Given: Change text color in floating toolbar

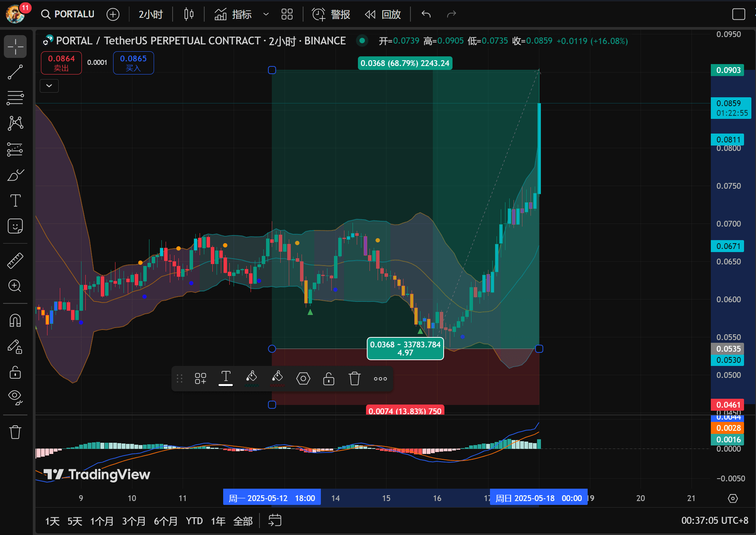Looking at the screenshot, I should tap(226, 379).
